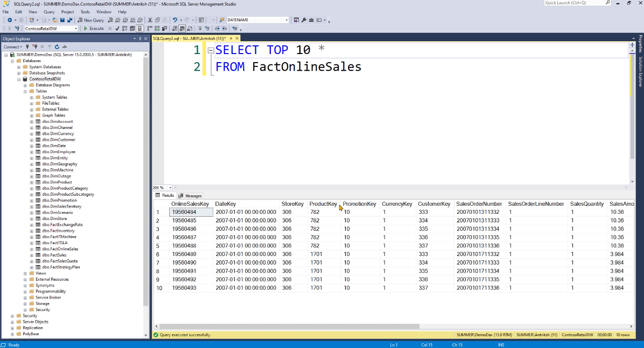This screenshot has height=348, width=644.
Task: Click the Decrease Indent icon
Action: coord(217,28)
